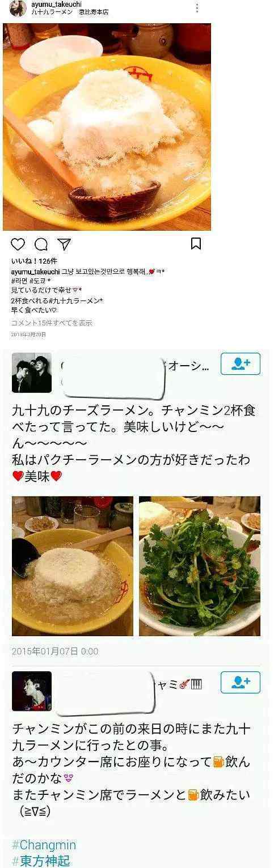Open 九十九ラーメン 恵比寿本店 location link
274x868 pixels.
point(69,12)
